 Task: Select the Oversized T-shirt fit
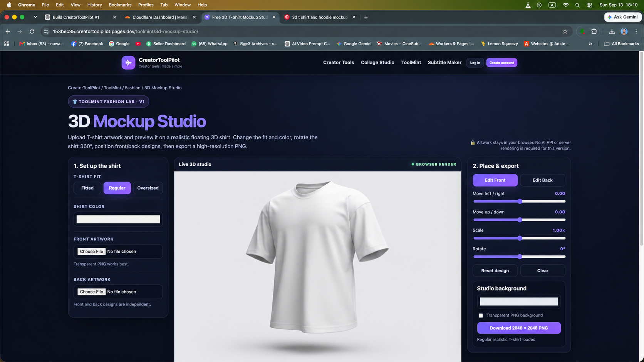click(148, 188)
